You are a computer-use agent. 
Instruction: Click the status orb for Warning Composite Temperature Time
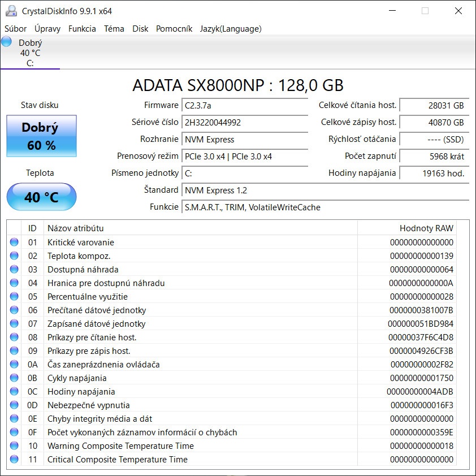[14, 445]
